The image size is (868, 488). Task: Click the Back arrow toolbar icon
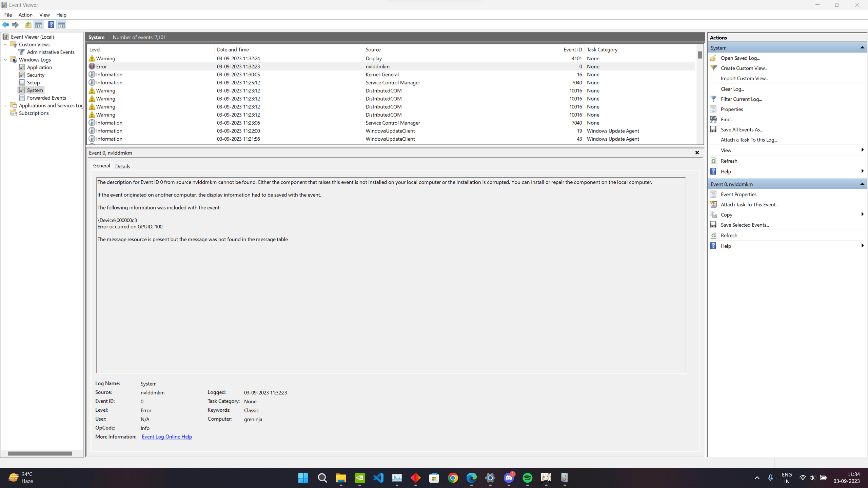point(5,25)
